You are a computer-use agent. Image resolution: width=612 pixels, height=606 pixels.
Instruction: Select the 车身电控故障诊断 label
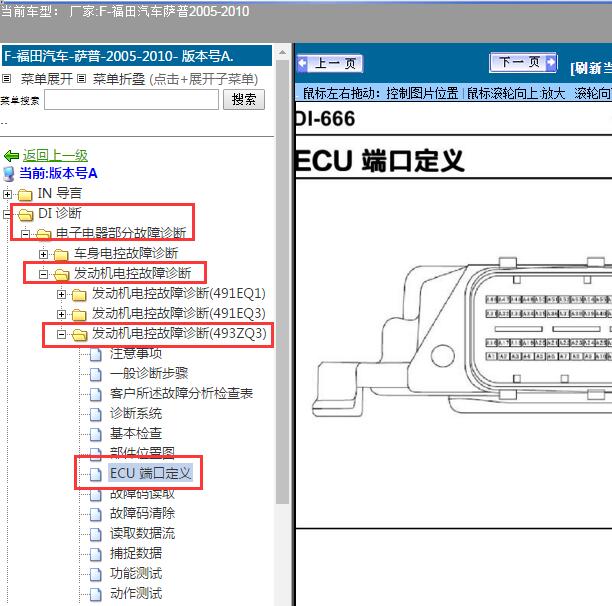[x=126, y=254]
